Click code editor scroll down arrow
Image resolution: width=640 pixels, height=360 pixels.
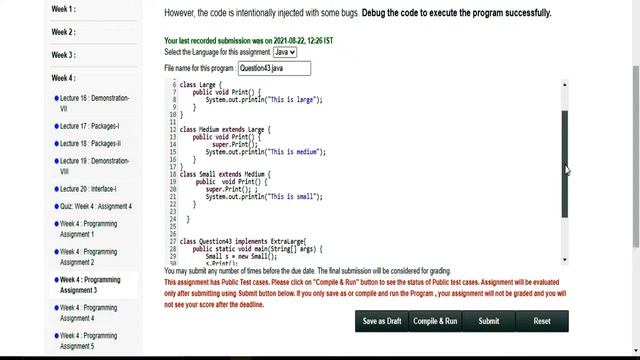564,260
